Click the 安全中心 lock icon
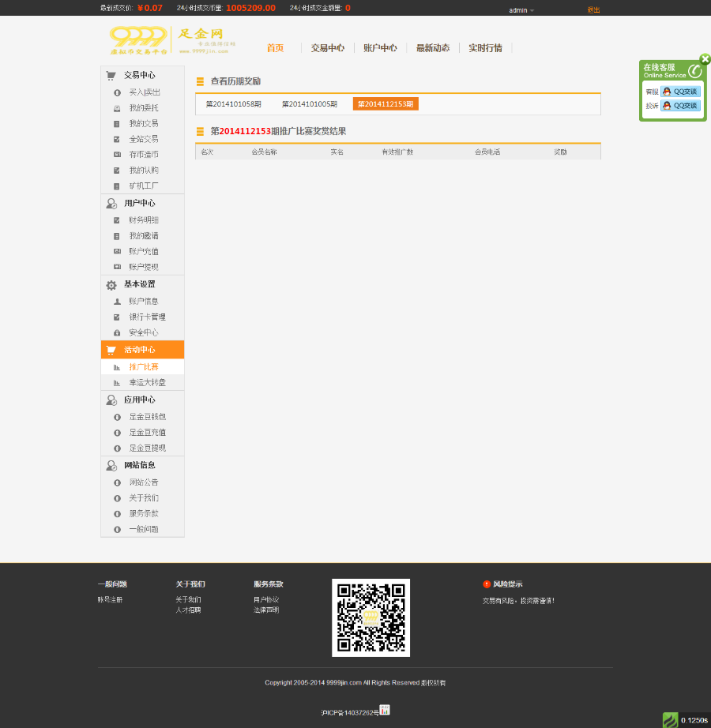This screenshot has width=711, height=728. [117, 333]
